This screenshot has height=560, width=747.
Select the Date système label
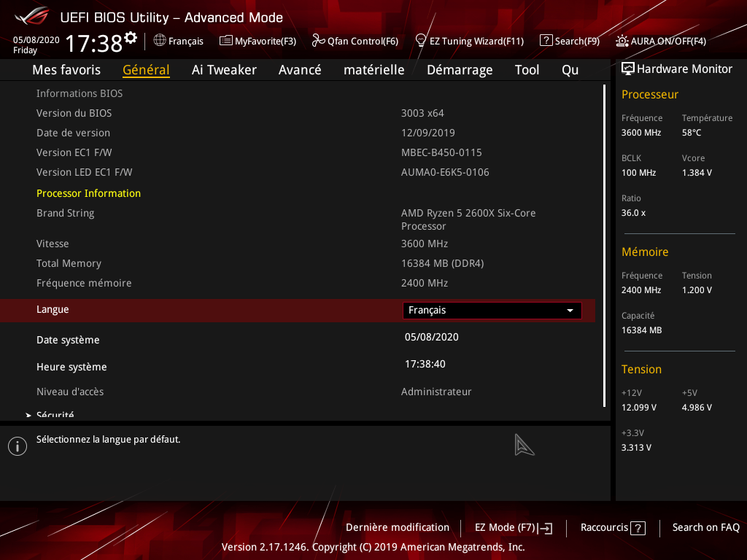pos(68,340)
